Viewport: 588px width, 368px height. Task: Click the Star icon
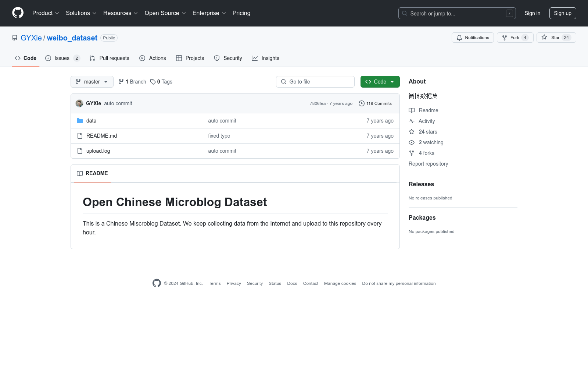pyautogui.click(x=544, y=38)
